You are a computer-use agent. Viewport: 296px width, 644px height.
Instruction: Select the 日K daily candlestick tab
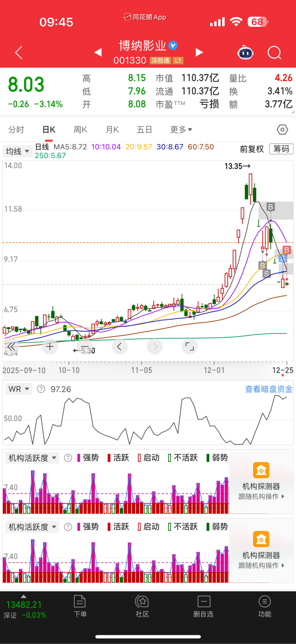tap(49, 130)
